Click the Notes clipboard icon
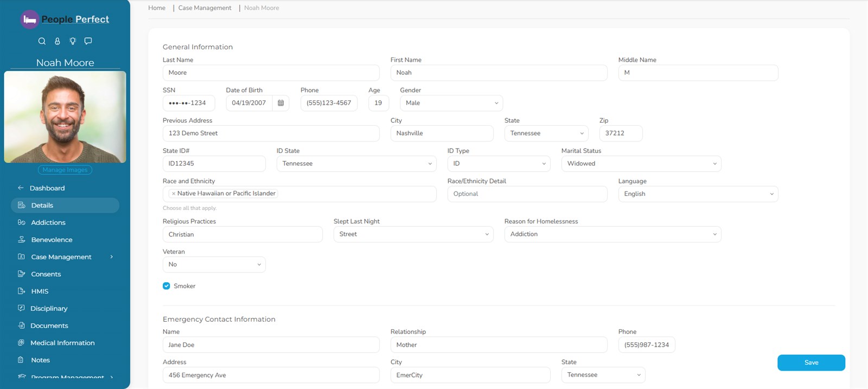 click(x=21, y=360)
